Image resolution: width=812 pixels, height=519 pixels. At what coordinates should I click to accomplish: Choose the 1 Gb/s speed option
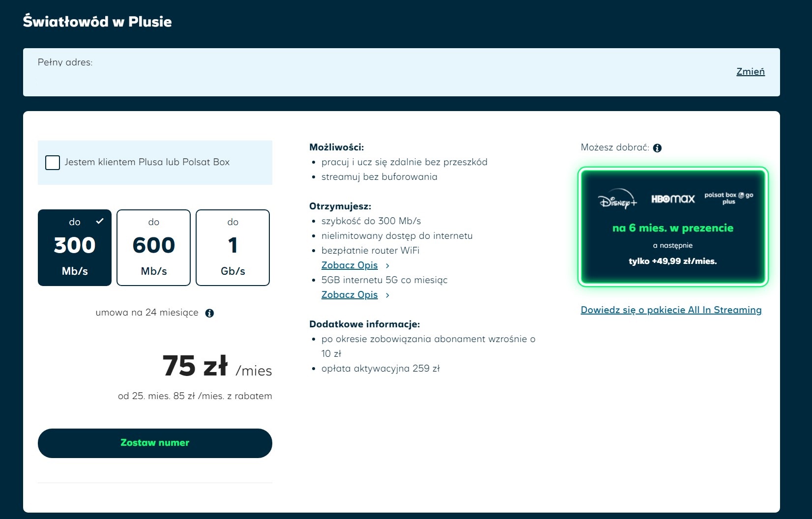click(232, 248)
